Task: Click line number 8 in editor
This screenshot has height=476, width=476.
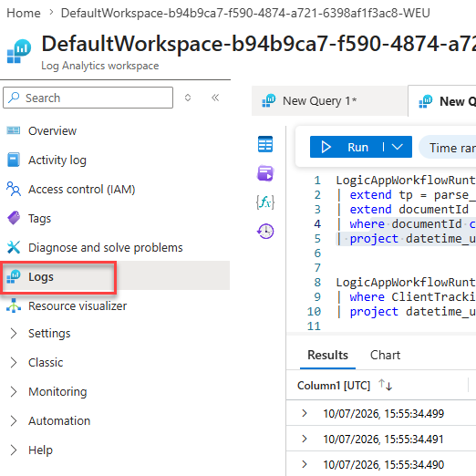Action: tap(317, 283)
